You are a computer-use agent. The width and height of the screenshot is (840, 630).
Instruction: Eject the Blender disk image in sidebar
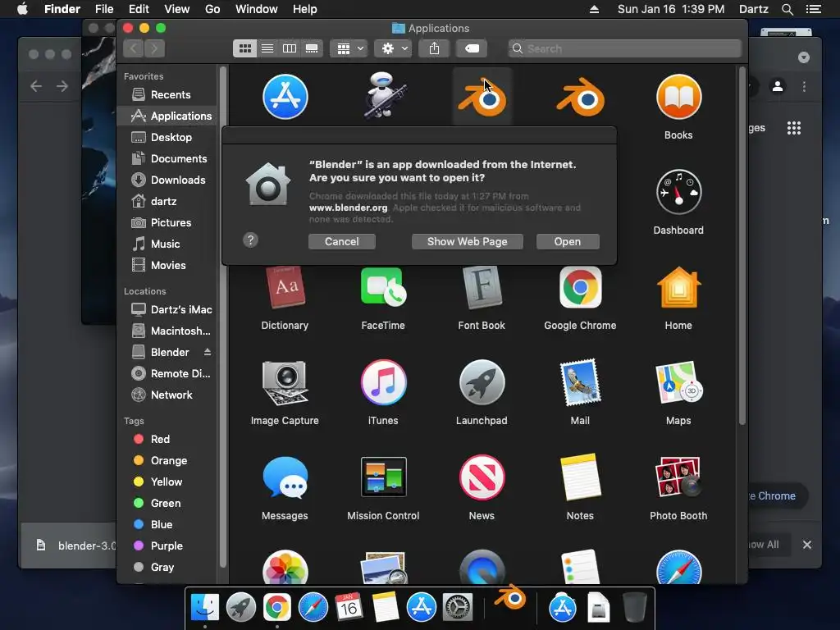(208, 352)
